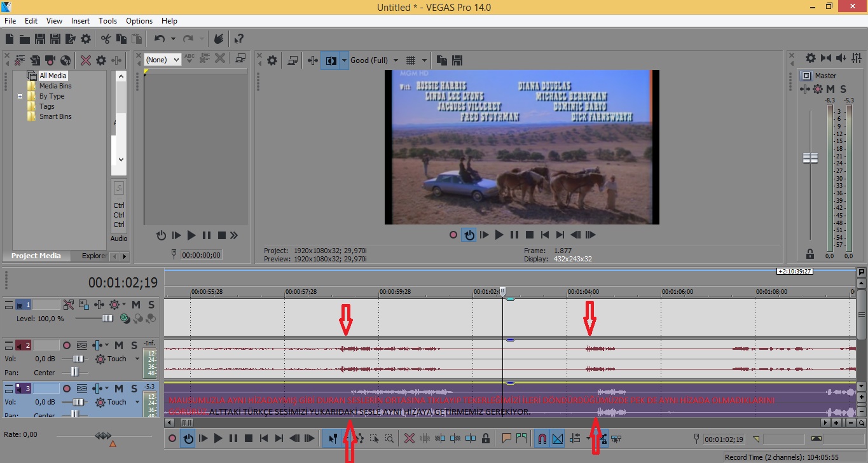Solo audio track 3

tap(134, 388)
